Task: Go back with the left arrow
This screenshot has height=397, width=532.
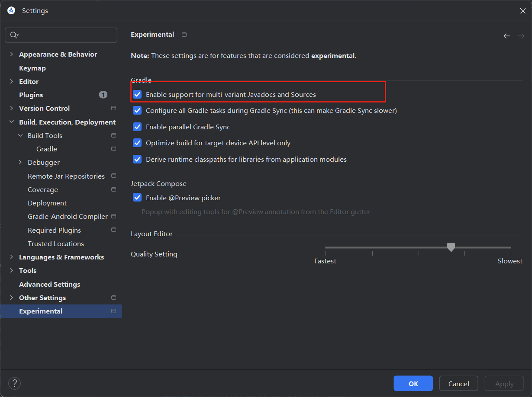Action: [506, 36]
